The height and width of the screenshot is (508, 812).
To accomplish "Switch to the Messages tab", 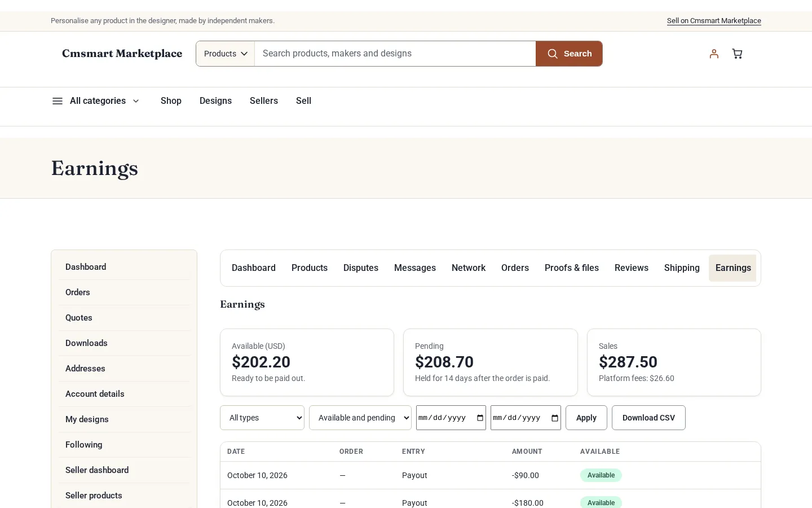I will [415, 268].
